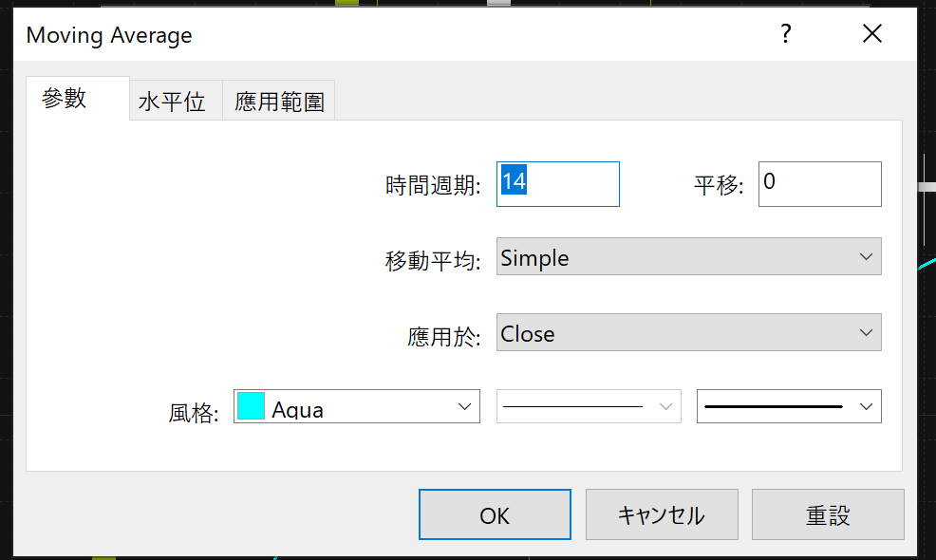Viewport: 936px width, 560px height.
Task: Open the 移動平均 Simple method dropdown
Action: click(689, 256)
